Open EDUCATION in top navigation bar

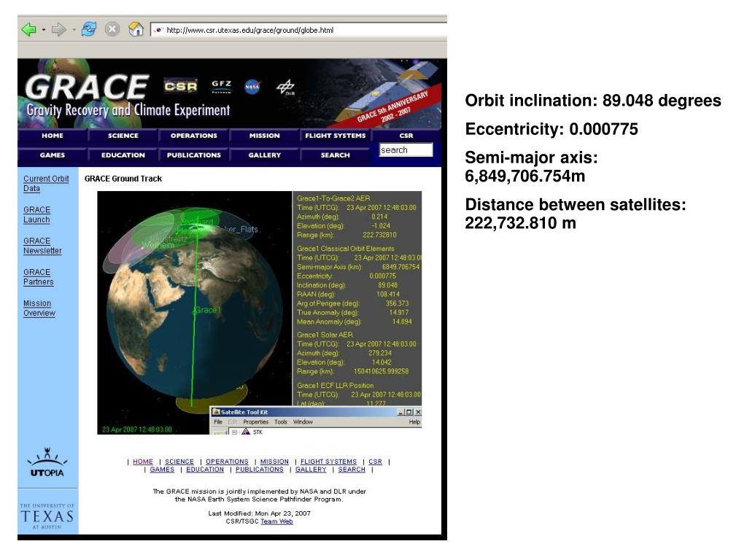123,155
